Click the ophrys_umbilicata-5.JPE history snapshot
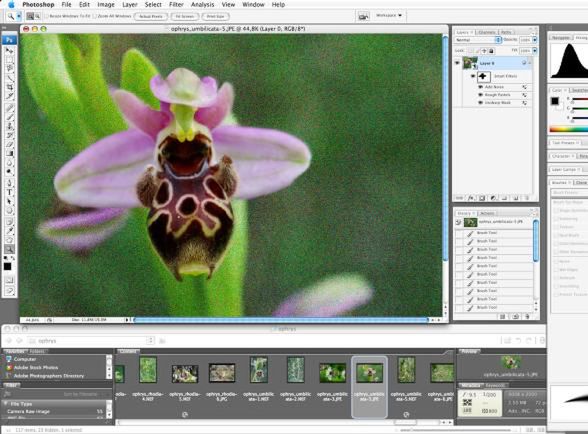Image resolution: width=588 pixels, height=434 pixels. (x=494, y=222)
